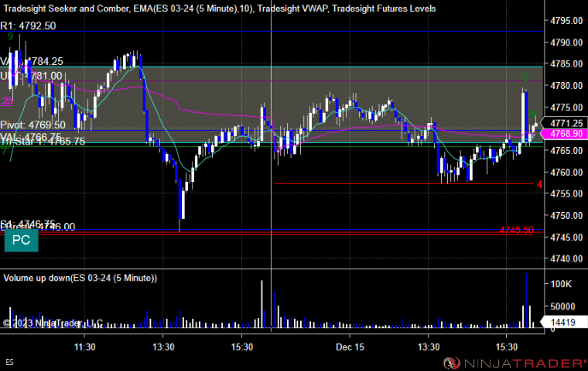Click the teal PC button
The height and width of the screenshot is (371, 588).
tap(21, 240)
